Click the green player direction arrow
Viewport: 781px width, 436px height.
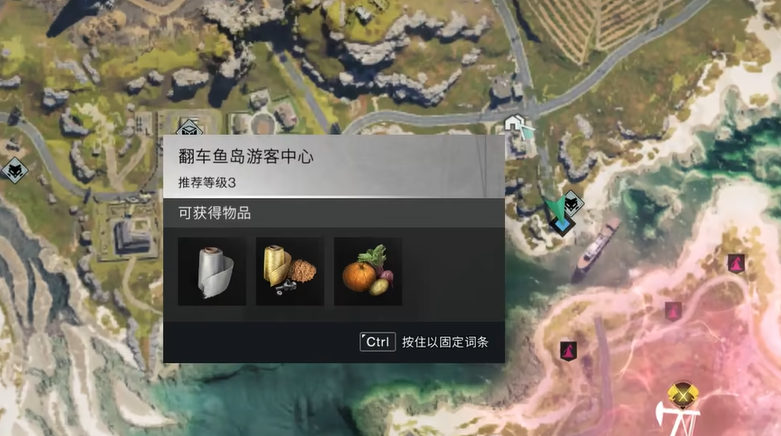(x=556, y=211)
